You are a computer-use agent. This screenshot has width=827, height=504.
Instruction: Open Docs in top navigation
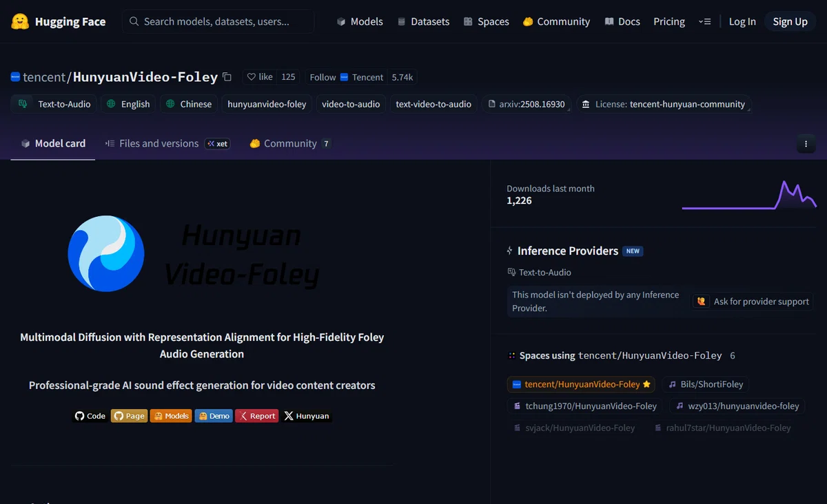pyautogui.click(x=622, y=21)
